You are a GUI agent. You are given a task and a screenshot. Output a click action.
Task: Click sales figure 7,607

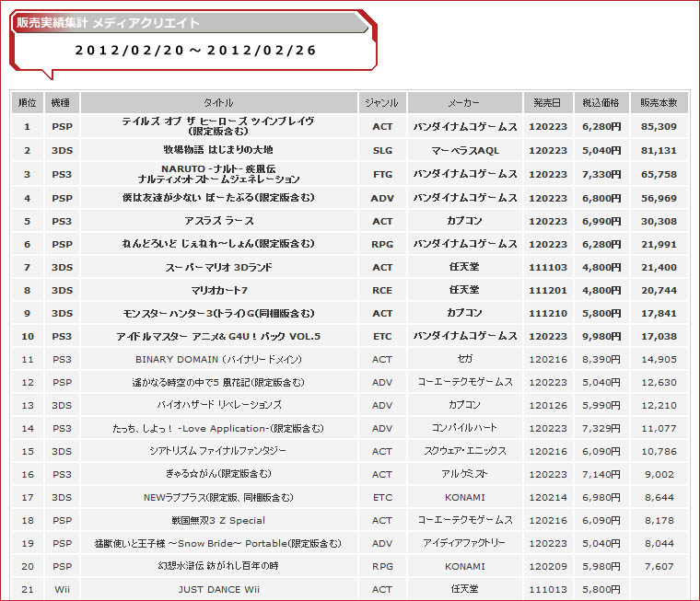659,567
